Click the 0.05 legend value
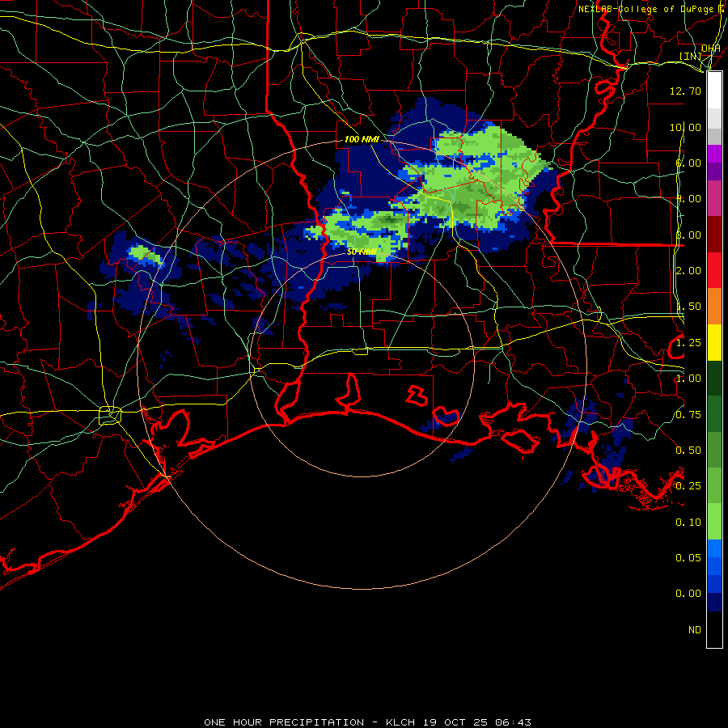The width and height of the screenshot is (728, 728). tap(688, 558)
